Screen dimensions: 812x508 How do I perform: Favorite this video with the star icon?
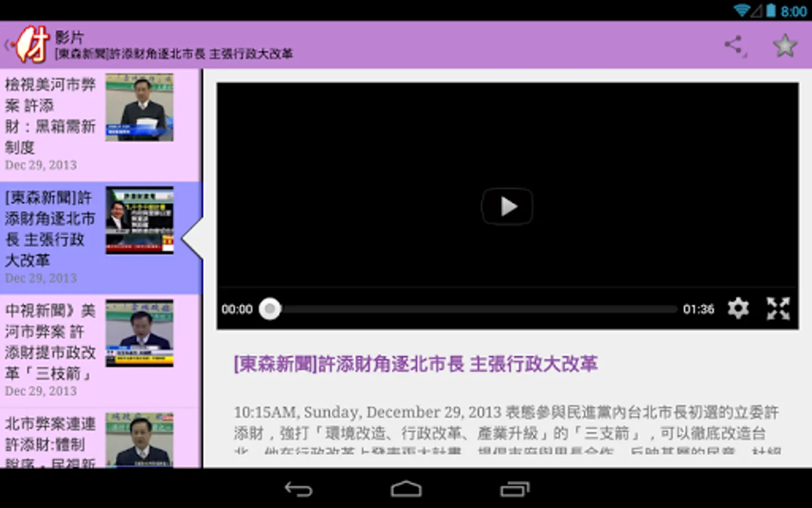pyautogui.click(x=784, y=45)
